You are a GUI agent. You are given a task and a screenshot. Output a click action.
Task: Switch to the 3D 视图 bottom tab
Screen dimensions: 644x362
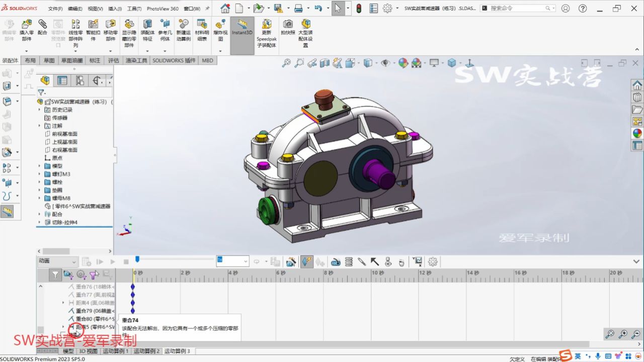[88, 351]
